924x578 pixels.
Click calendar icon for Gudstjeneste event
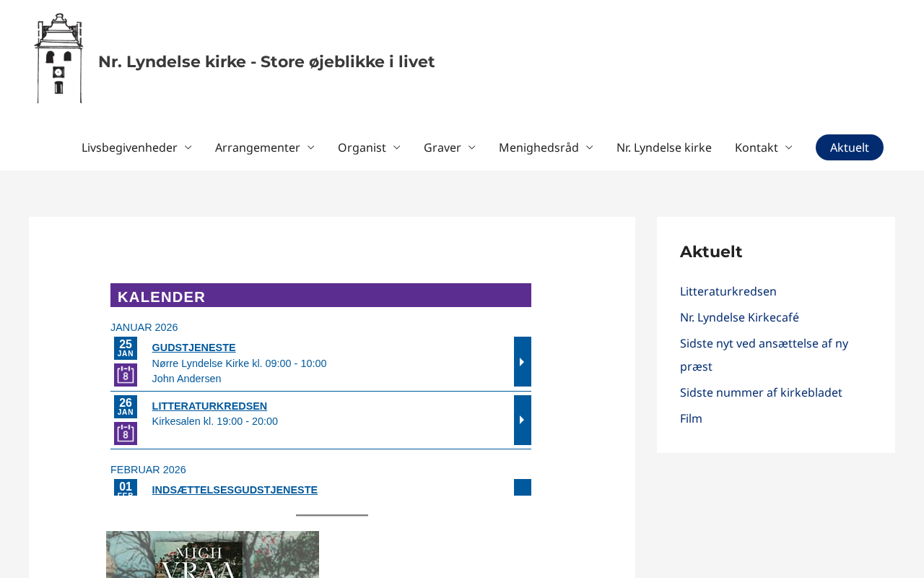[126, 375]
